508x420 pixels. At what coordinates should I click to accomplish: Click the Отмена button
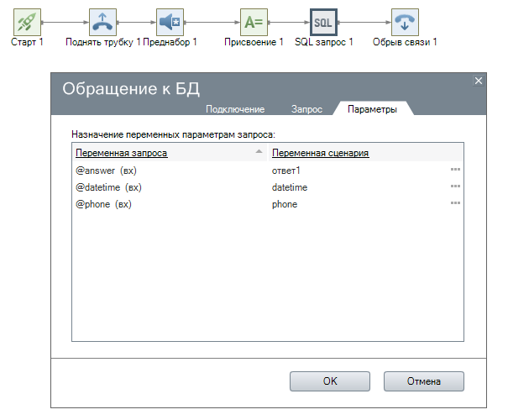pyautogui.click(x=424, y=381)
